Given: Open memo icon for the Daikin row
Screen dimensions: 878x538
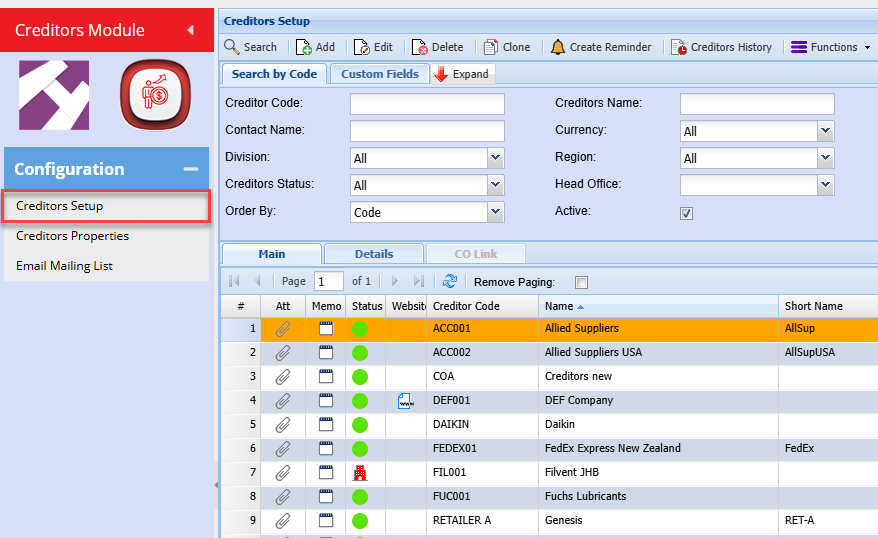Looking at the screenshot, I should click(326, 425).
